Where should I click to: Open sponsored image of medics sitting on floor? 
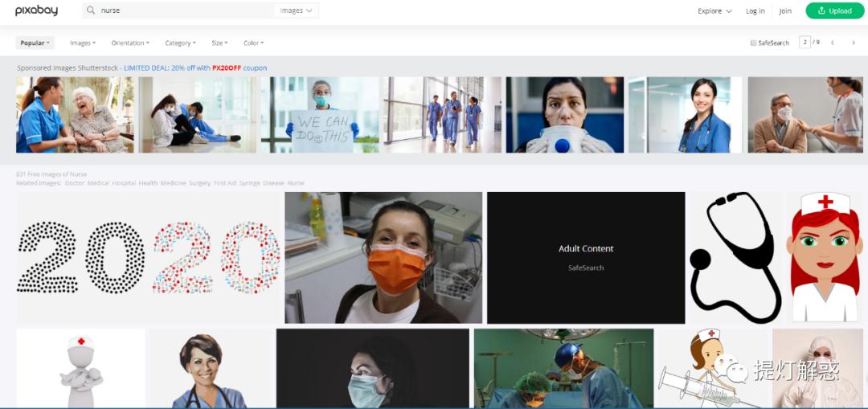click(198, 115)
